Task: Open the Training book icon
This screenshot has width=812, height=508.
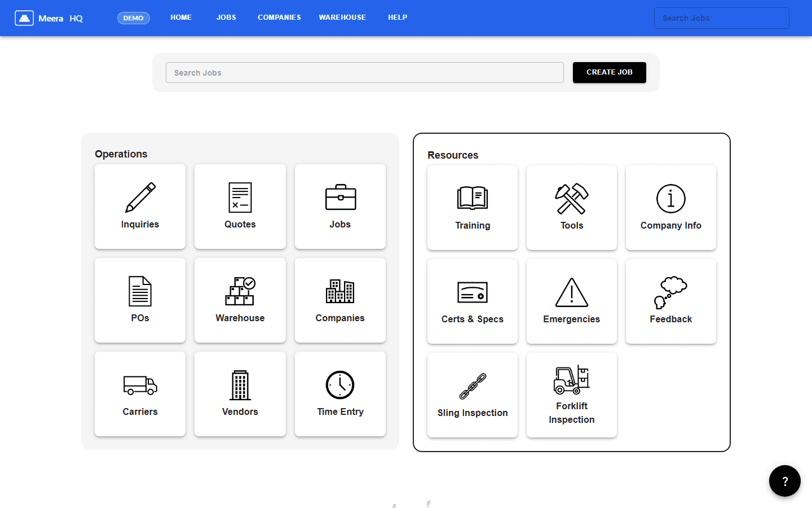Action: pos(473,199)
